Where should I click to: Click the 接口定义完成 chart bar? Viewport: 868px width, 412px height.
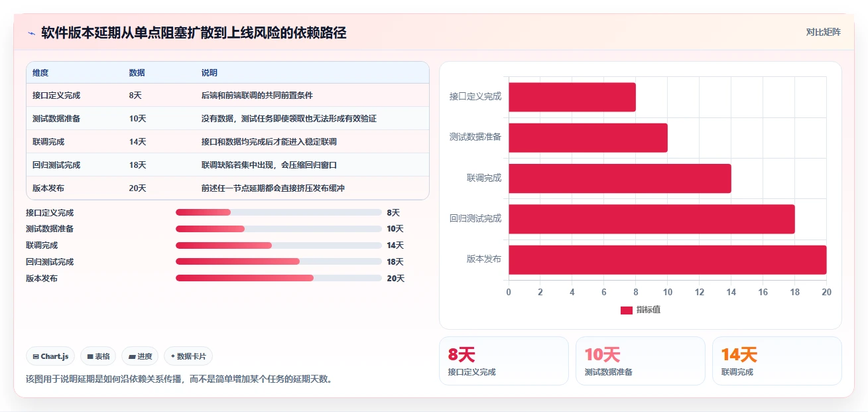click(x=572, y=97)
